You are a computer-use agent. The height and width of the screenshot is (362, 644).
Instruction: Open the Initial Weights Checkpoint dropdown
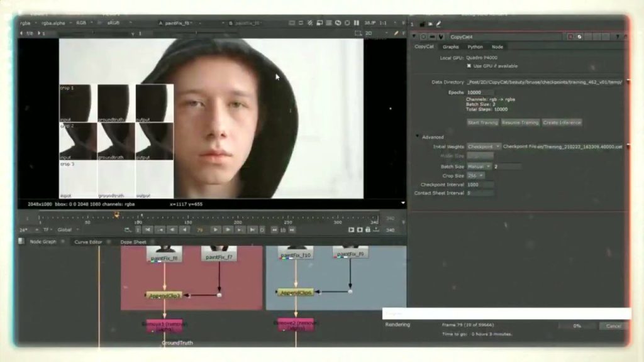[x=484, y=146]
